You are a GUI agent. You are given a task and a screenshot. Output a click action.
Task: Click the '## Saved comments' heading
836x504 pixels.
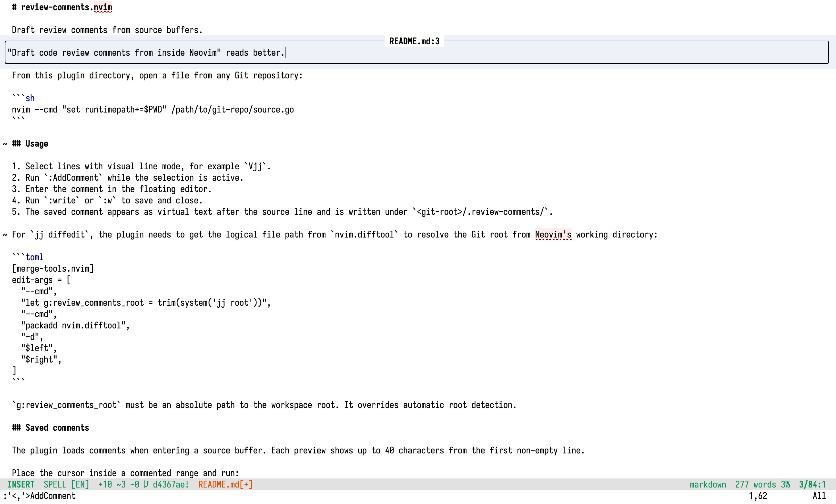coord(51,428)
